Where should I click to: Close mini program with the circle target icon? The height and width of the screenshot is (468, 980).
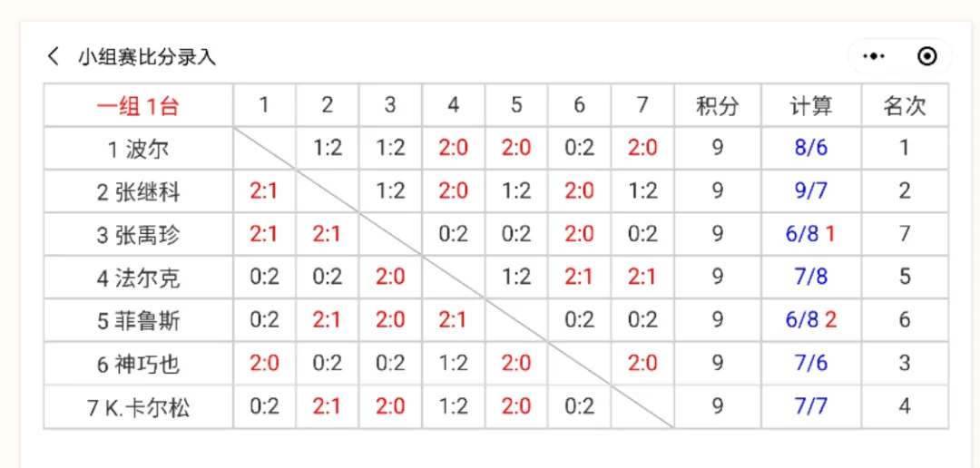[926, 56]
